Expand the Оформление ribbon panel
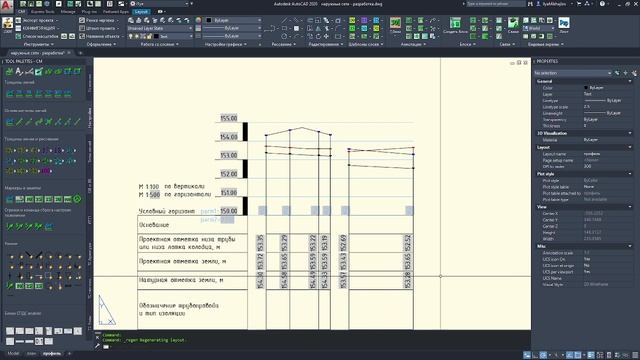 (101, 44)
